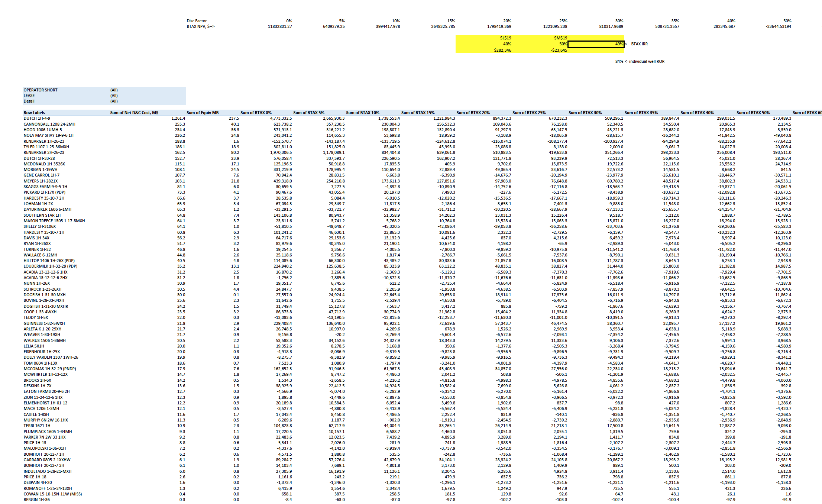Select the HOOD 1006 1UMH-5 row label
This screenshot has width=822, height=504.
[43, 130]
